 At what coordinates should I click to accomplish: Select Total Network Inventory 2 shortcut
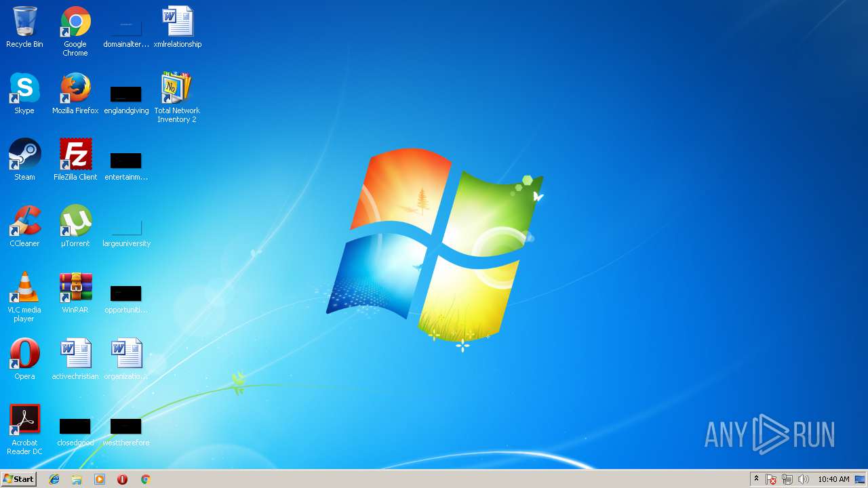pyautogui.click(x=177, y=97)
